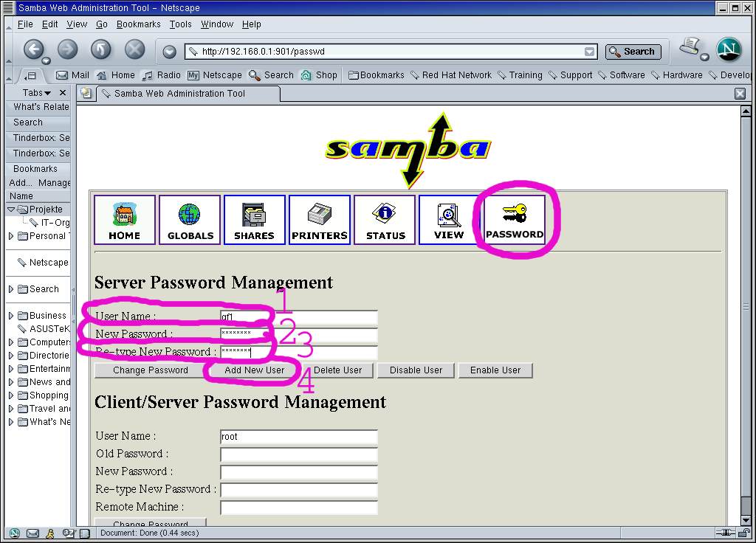Screen dimensions: 756x543
Task: Open the Samba HOME icon page
Action: point(124,219)
